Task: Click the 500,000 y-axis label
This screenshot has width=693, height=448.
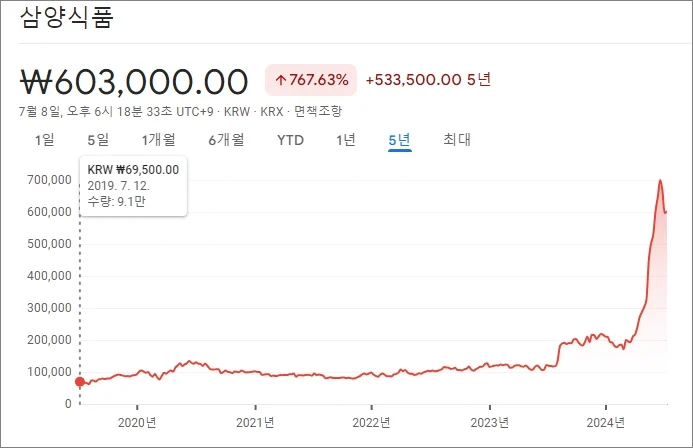Action: pyautogui.click(x=50, y=244)
